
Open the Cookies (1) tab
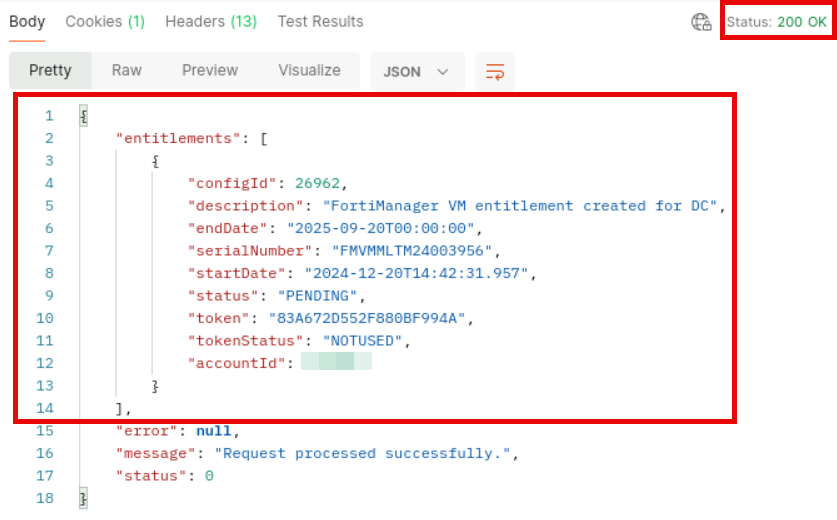pos(105,22)
